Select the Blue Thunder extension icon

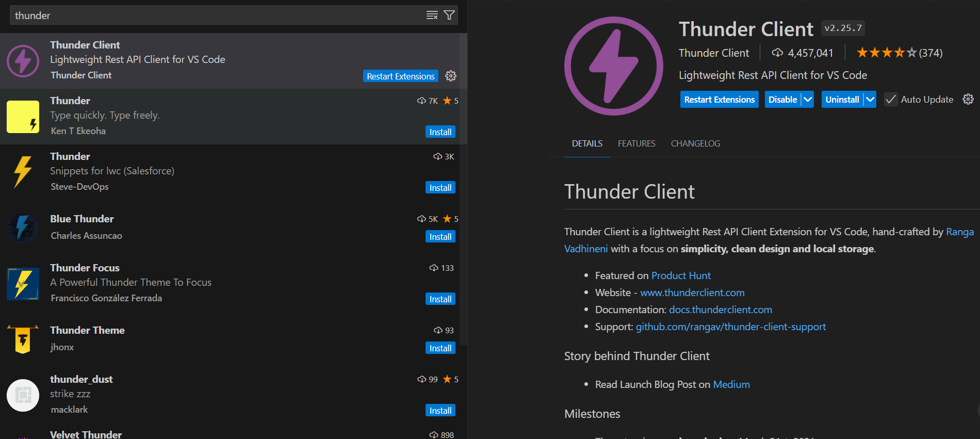pyautogui.click(x=23, y=228)
